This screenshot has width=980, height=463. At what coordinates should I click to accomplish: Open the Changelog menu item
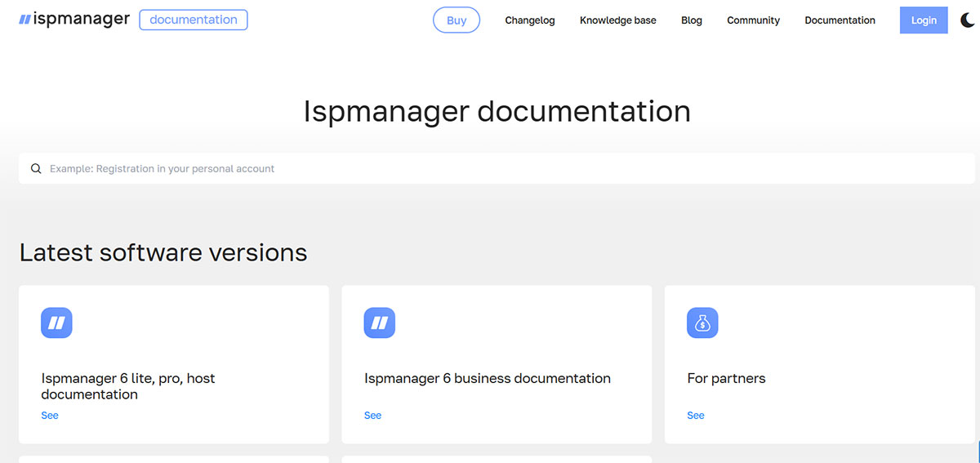(x=530, y=20)
